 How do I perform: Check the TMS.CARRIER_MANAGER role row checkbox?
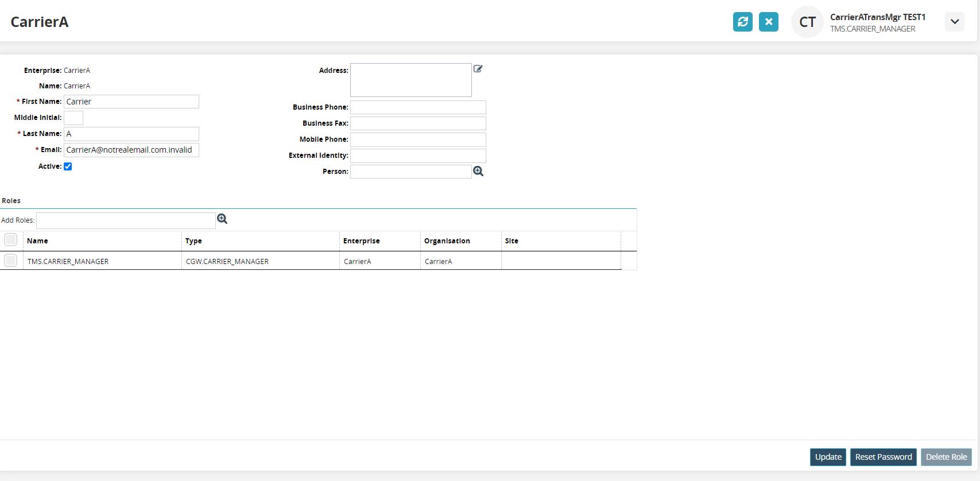click(x=10, y=261)
